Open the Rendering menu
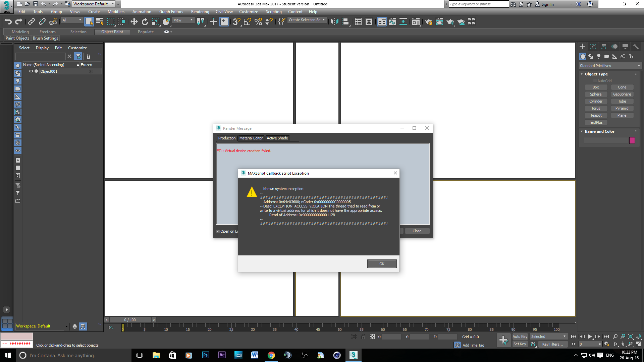Viewport: 644px width, 362px height. 200,12
